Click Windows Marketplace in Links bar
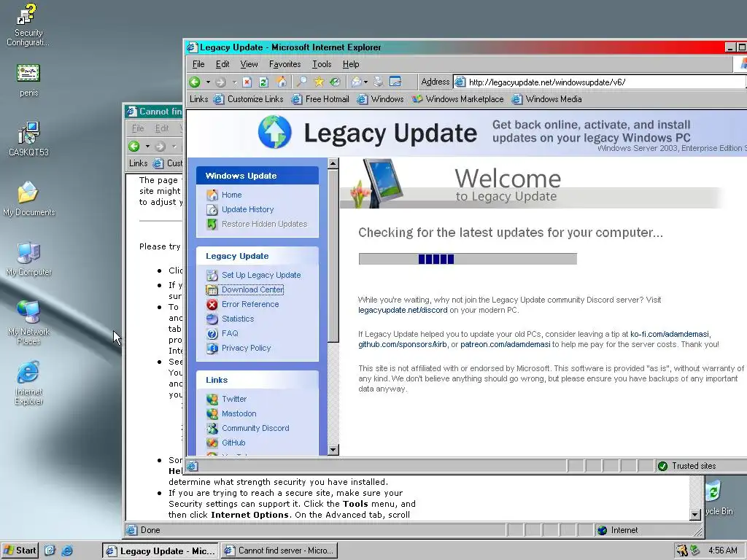The image size is (747, 560). [x=458, y=99]
